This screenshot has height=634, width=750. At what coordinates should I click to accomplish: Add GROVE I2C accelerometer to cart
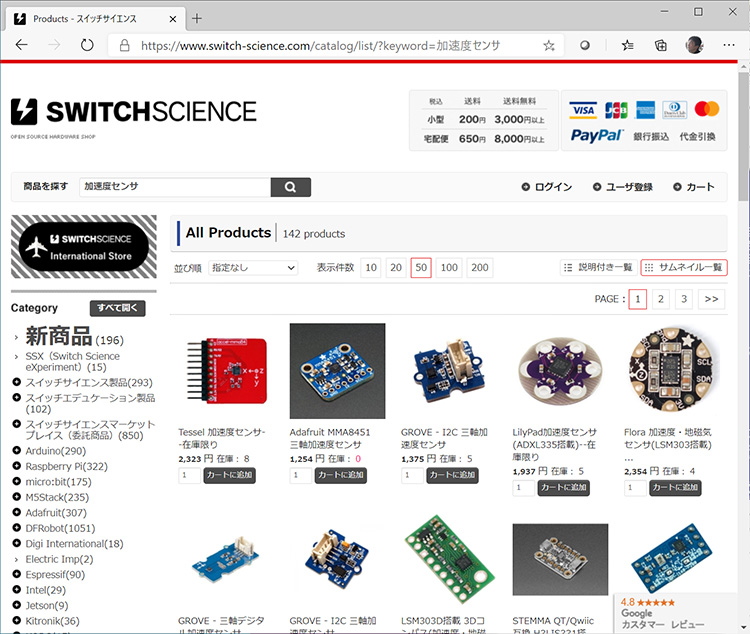[452, 475]
